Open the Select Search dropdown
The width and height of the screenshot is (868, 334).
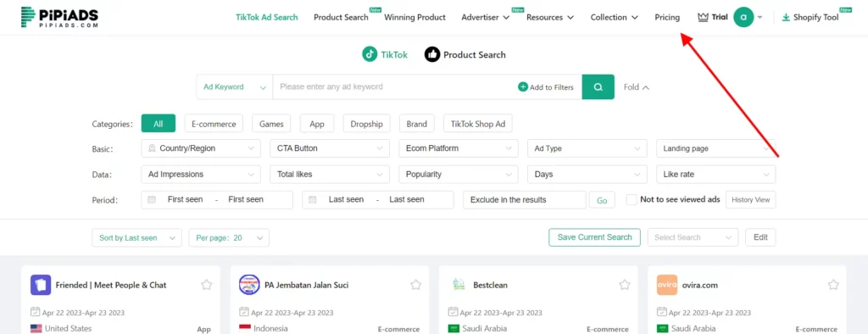click(693, 237)
